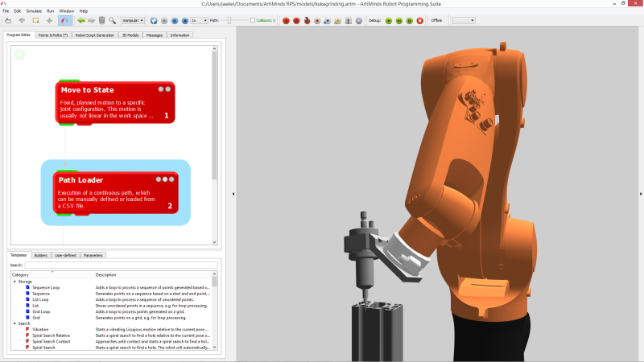
Task: Collapse the Storage category tree
Action: (x=14, y=281)
